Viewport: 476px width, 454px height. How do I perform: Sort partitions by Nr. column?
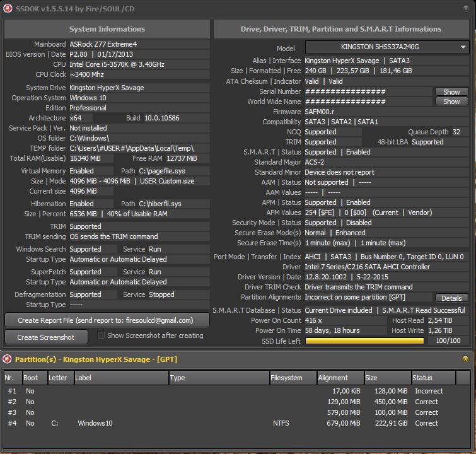pyautogui.click(x=13, y=378)
